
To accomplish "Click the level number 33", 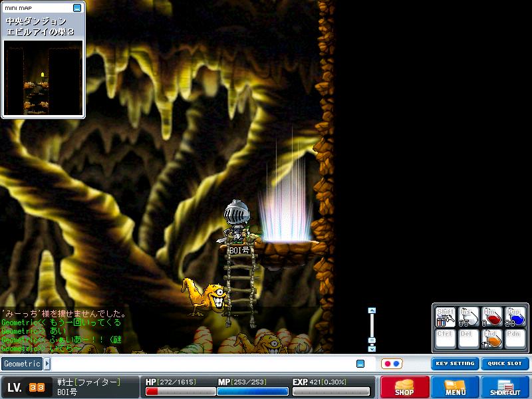I will (x=37, y=387).
